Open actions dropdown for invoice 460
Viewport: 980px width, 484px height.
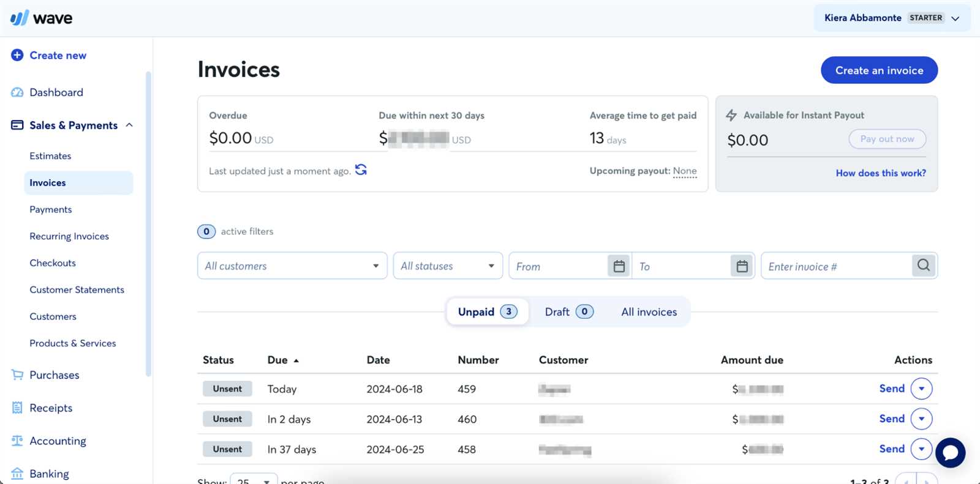921,419
